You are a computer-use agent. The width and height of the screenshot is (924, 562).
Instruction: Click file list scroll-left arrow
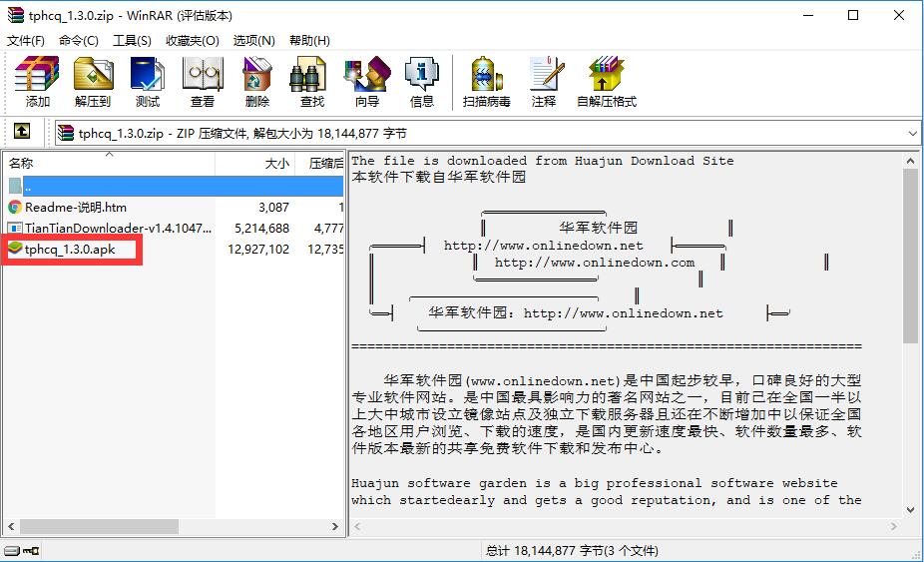pos(11,526)
